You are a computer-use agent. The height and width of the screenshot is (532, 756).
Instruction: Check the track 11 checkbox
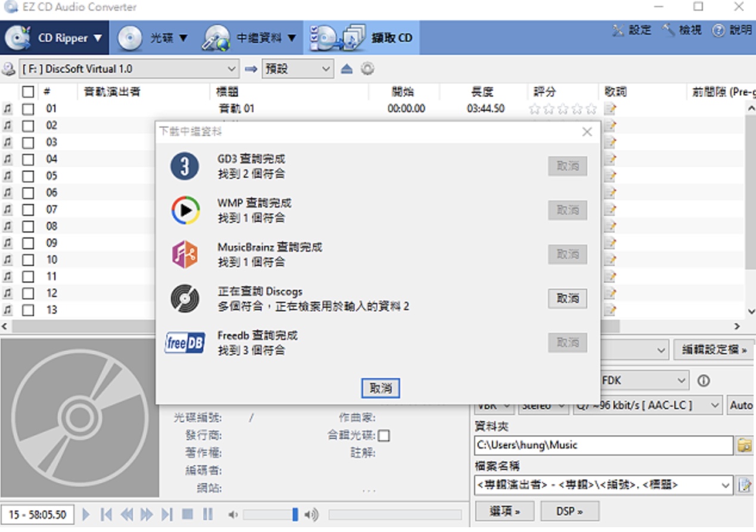click(28, 277)
